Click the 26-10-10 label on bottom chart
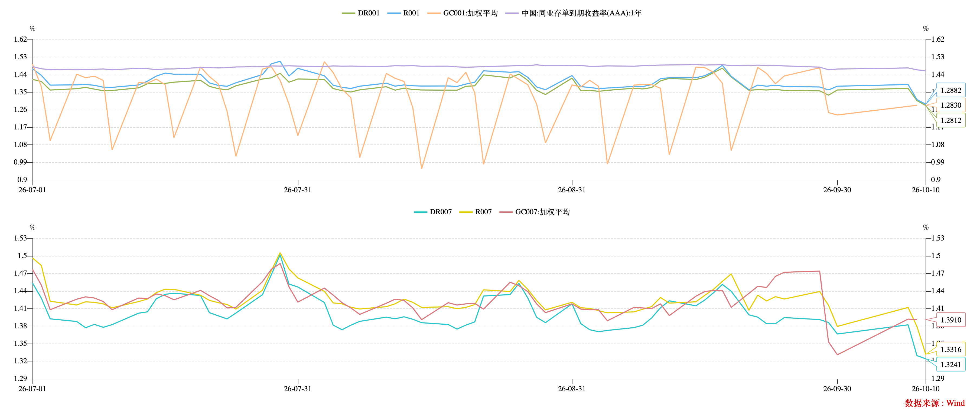 point(926,389)
